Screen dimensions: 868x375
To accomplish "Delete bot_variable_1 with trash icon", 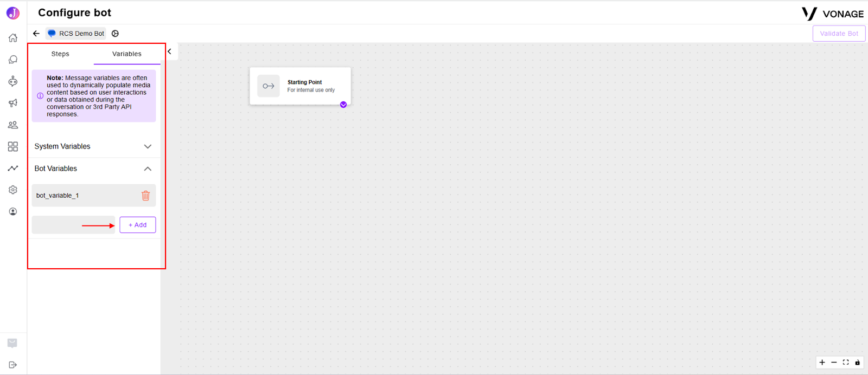I will coord(145,196).
